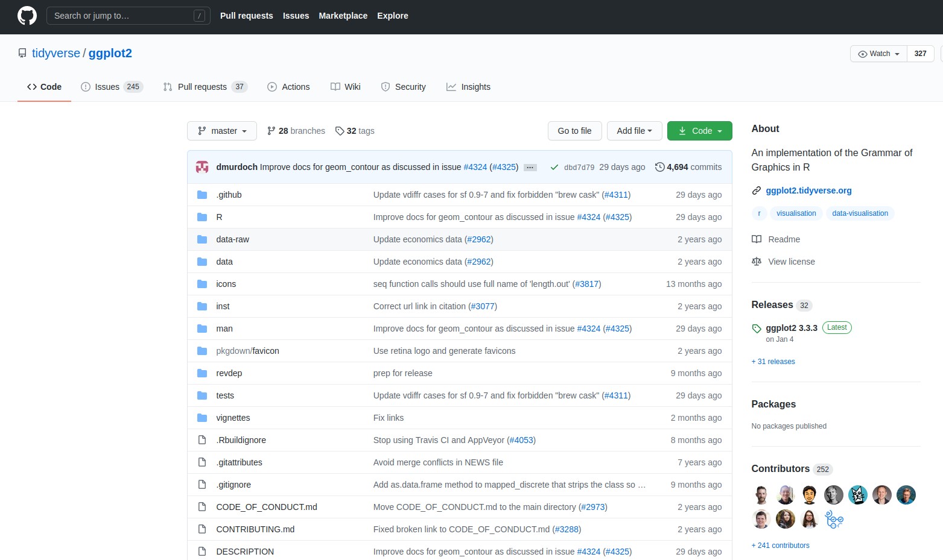
Task: Click dmurdoch's avatar in latest commit
Action: click(202, 167)
